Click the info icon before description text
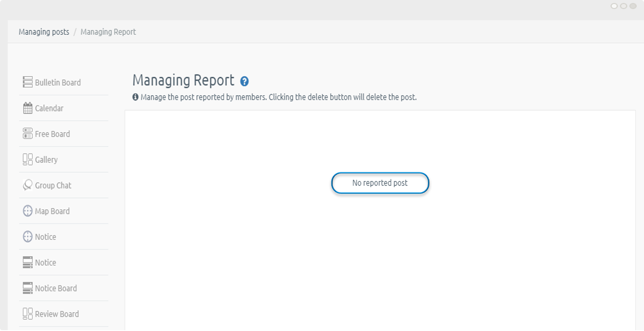Viewport: 644px width, 331px height. point(136,97)
